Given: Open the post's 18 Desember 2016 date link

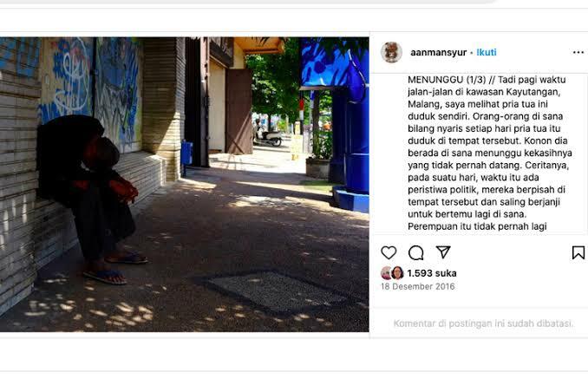Looking at the screenshot, I should (x=418, y=286).
